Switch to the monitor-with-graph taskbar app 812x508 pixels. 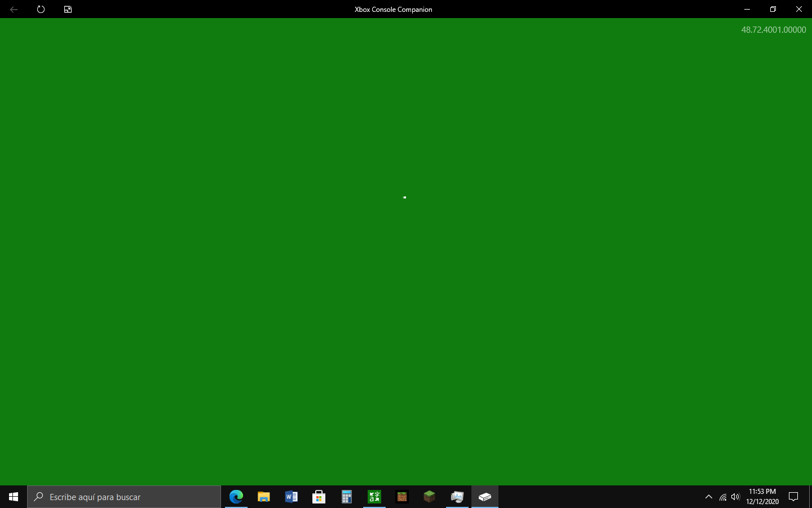click(457, 497)
